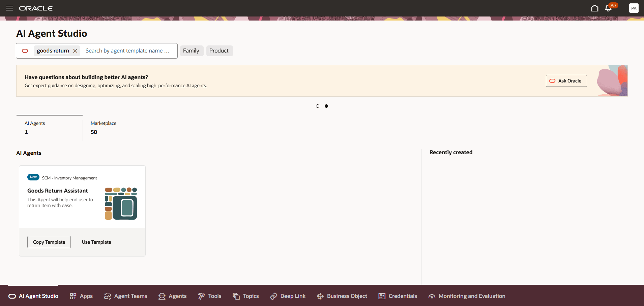This screenshot has height=306, width=644.
Task: Show first banner slide via hollow dot
Action: (318, 106)
